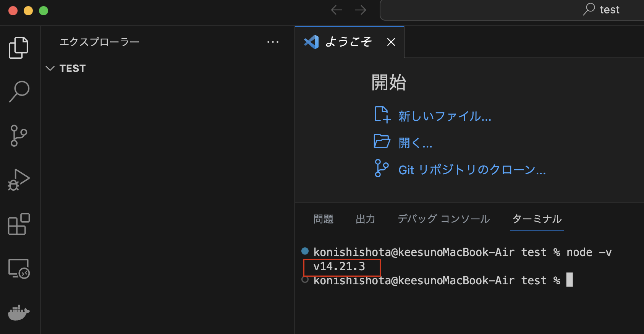Click the Go Back arrow
This screenshot has height=334, width=644.
[x=337, y=10]
